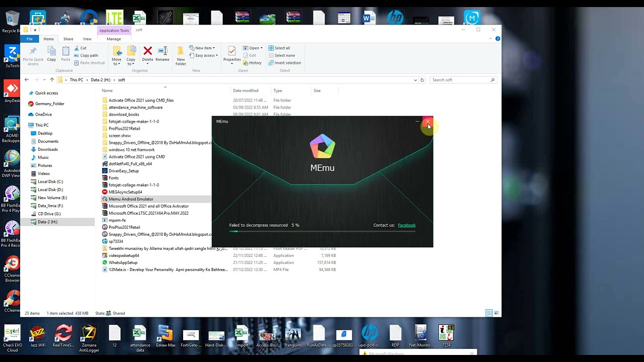Open the Jazz Wifi desktop icon
Screen dimensions: 644x362
click(x=37, y=337)
